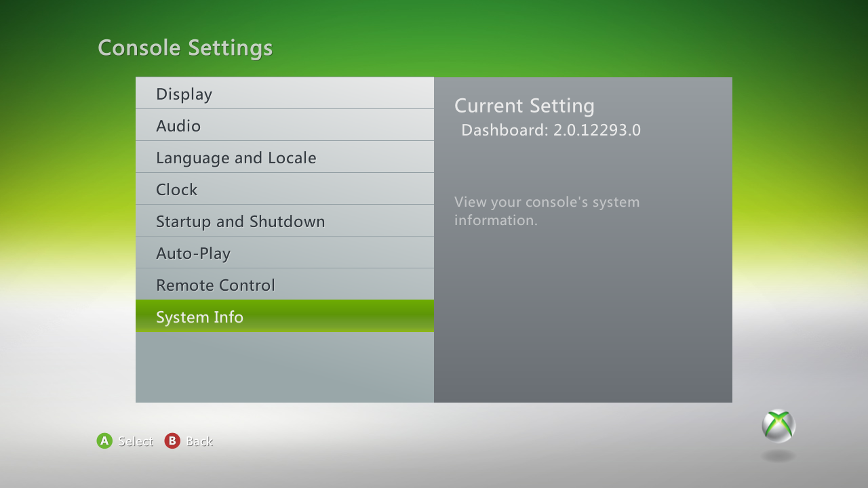Click the Select label

click(x=136, y=441)
